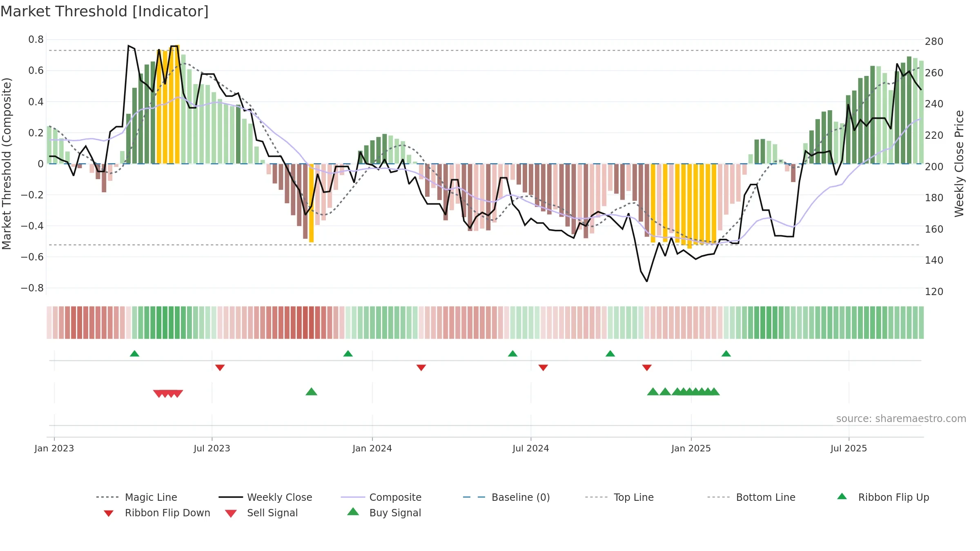The height and width of the screenshot is (551, 980).
Task: Click the source: sharemaestro.com text
Action: pos(901,419)
